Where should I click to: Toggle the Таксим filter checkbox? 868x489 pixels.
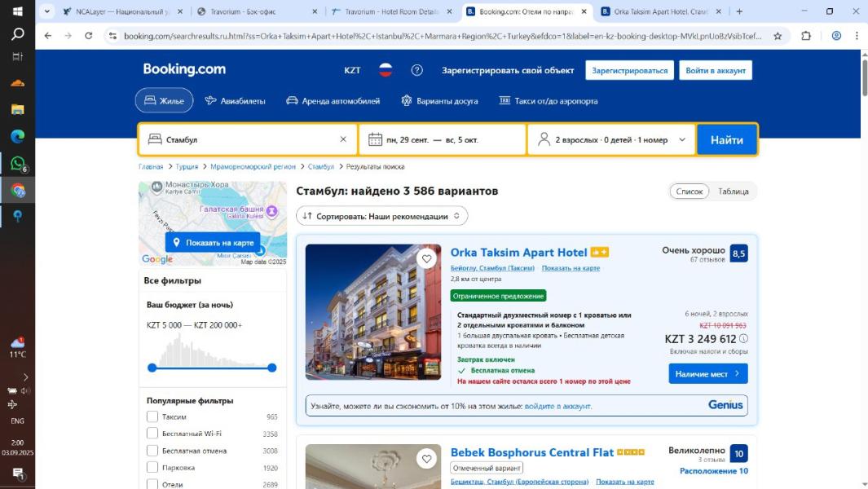(x=152, y=416)
